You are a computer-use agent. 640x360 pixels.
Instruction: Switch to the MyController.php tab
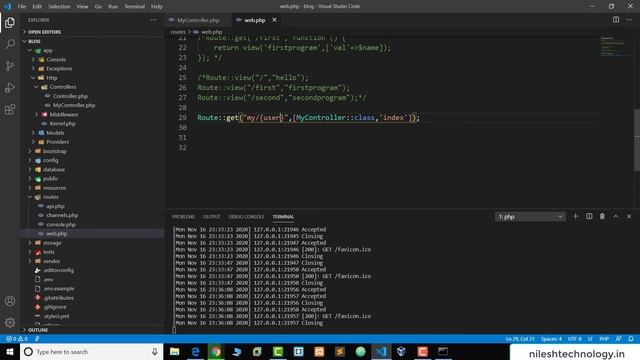click(198, 20)
